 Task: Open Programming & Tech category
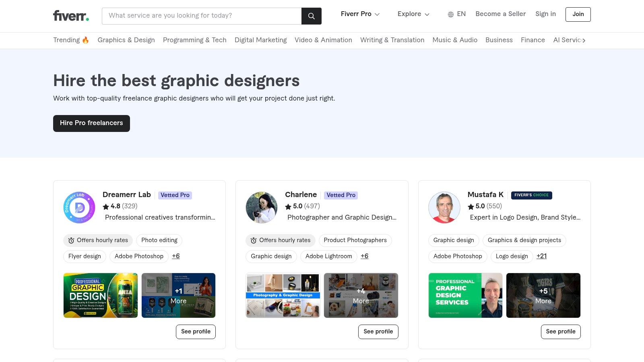coord(195,40)
